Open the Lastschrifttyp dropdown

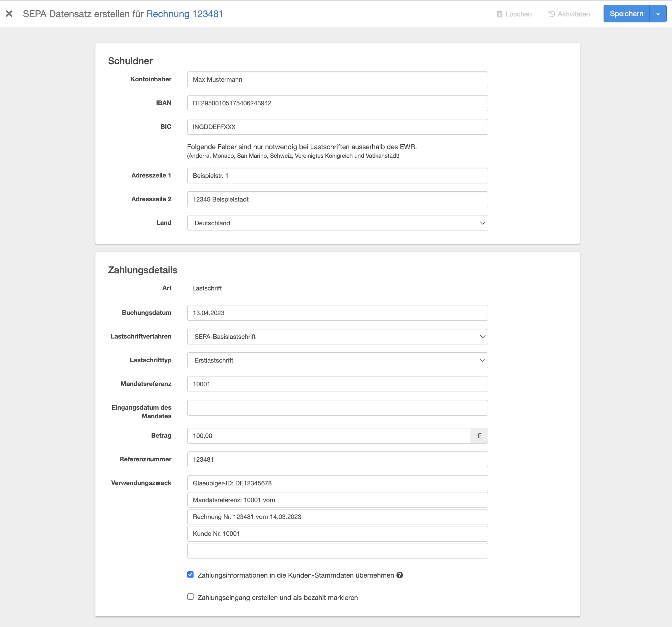pyautogui.click(x=337, y=360)
